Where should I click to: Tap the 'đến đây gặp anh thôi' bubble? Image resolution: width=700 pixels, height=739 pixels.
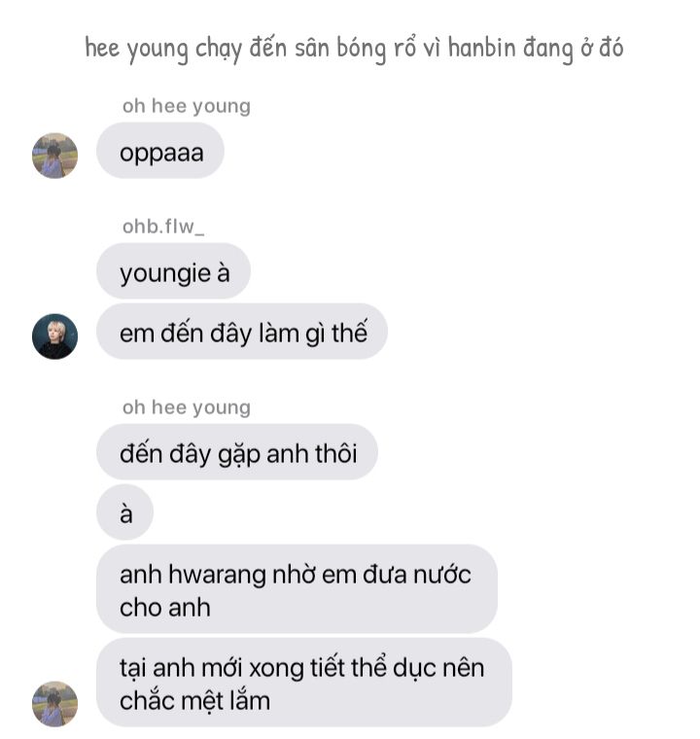[237, 452]
